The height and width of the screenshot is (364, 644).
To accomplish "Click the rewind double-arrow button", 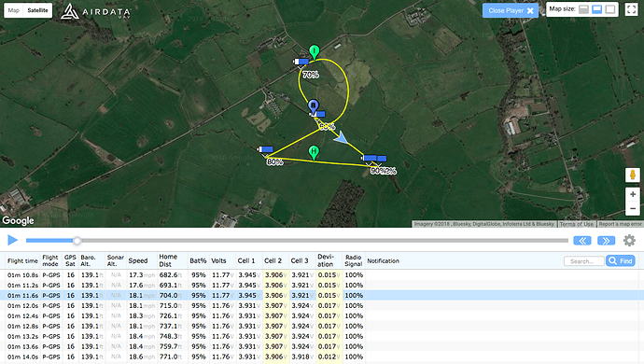I will point(582,241).
